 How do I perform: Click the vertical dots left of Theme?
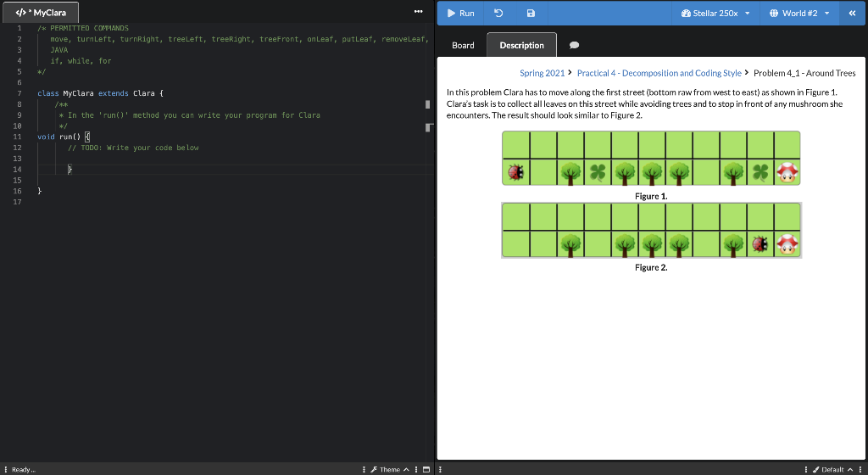click(364, 469)
